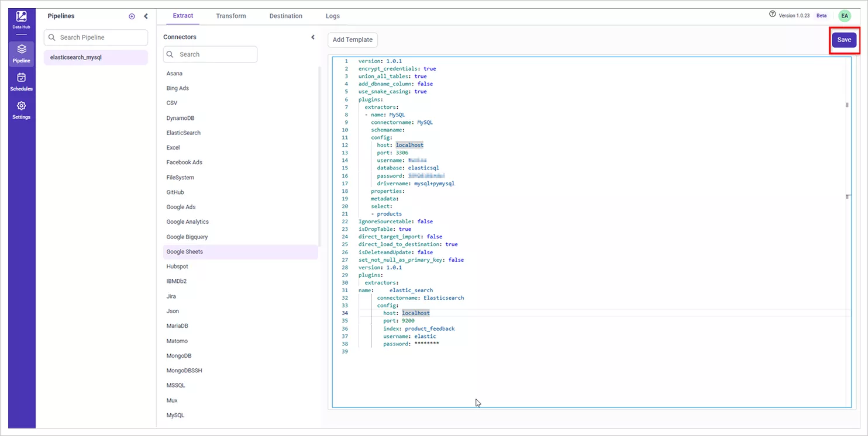Click the Data Hub logo icon
This screenshot has height=436, width=868.
tap(22, 17)
